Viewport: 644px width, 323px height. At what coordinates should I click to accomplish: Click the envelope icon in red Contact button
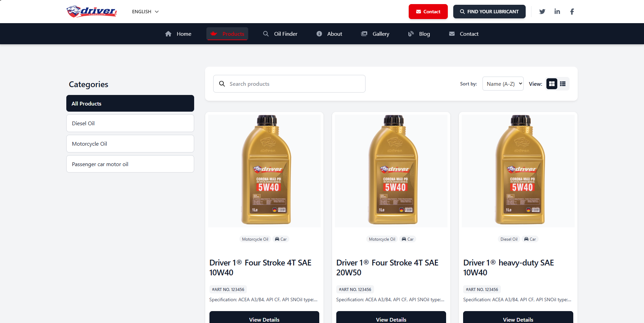tap(419, 12)
